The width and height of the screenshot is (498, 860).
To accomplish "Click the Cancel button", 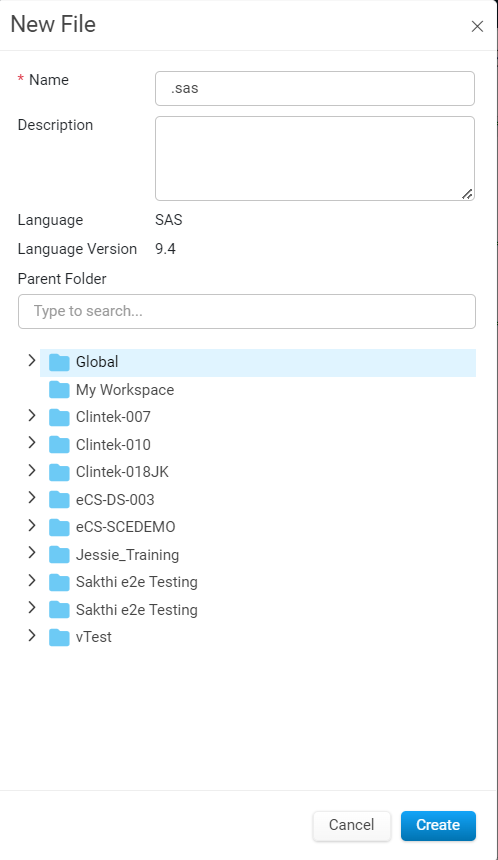I will point(352,825).
